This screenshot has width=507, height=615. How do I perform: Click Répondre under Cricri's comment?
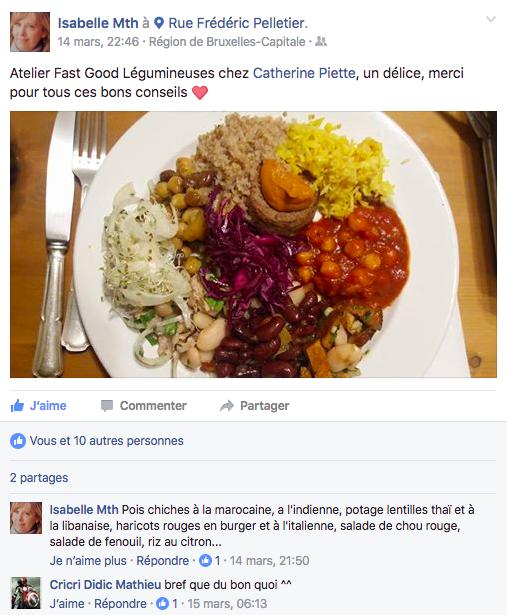click(x=120, y=603)
